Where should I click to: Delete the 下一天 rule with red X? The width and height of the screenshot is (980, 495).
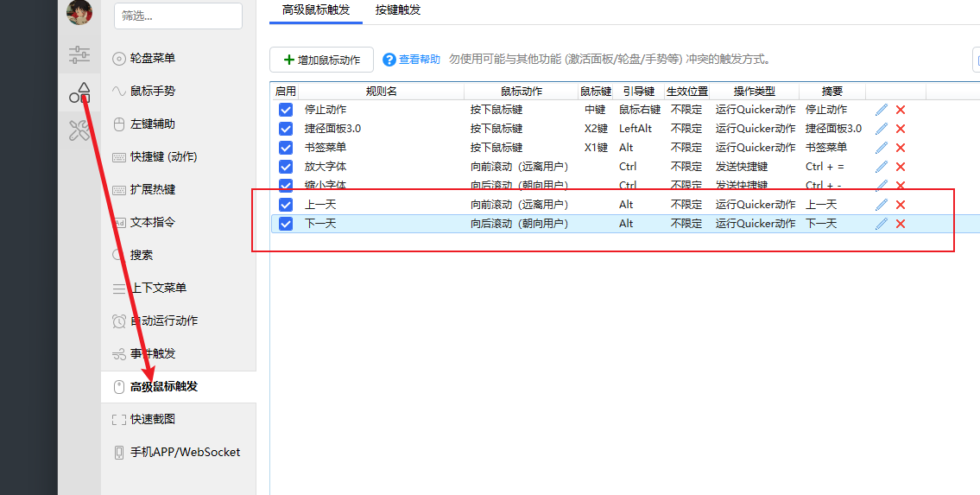tap(901, 224)
